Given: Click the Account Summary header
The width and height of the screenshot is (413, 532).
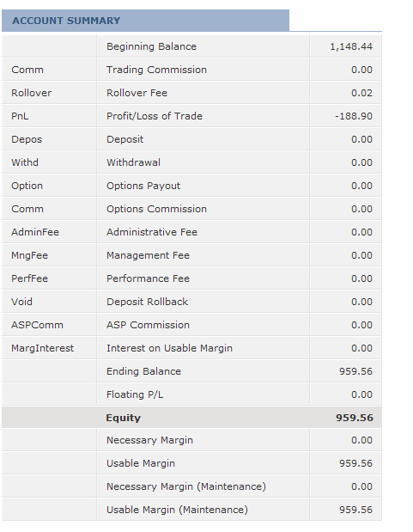Looking at the screenshot, I should 66,21.
